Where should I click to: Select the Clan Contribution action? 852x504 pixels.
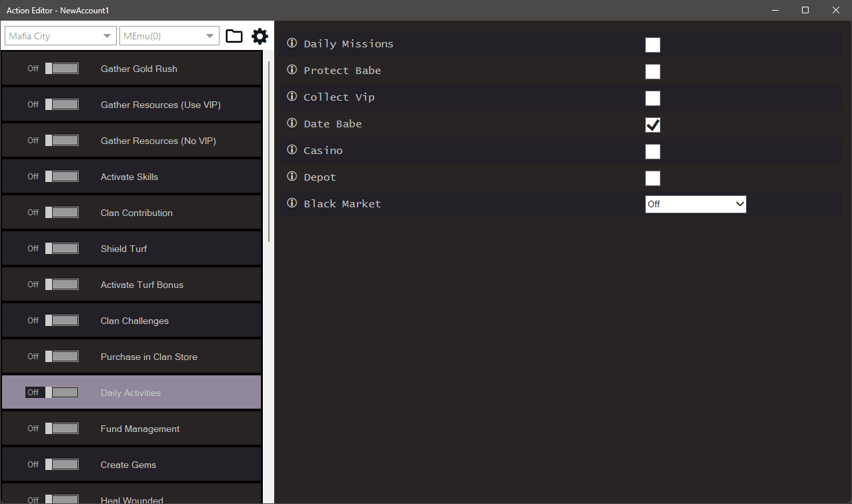(x=131, y=213)
